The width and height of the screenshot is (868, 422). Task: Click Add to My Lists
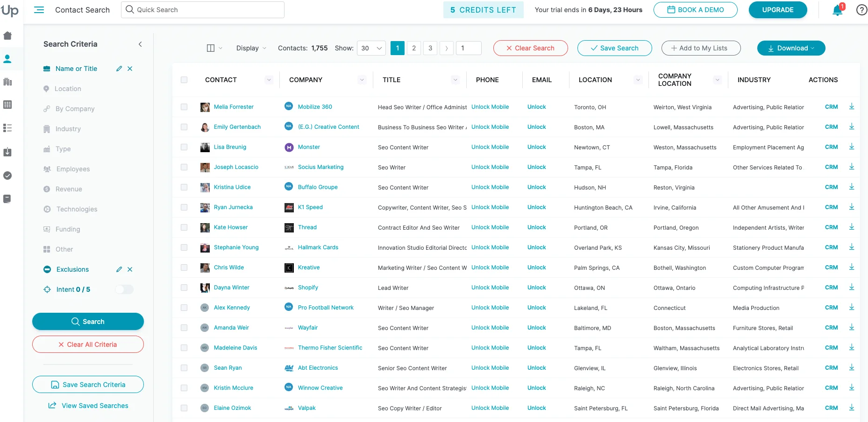[701, 48]
